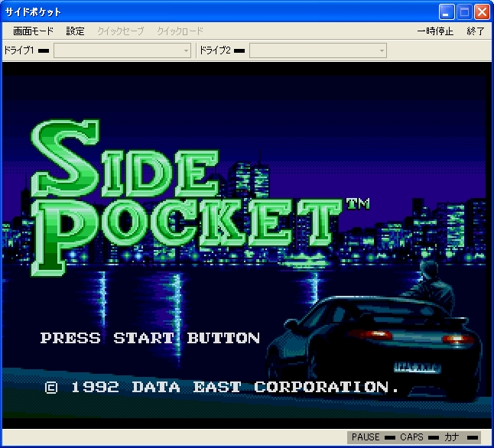Click the disabled maximize window button
The height and width of the screenshot is (448, 494).
pyautogui.click(x=464, y=12)
